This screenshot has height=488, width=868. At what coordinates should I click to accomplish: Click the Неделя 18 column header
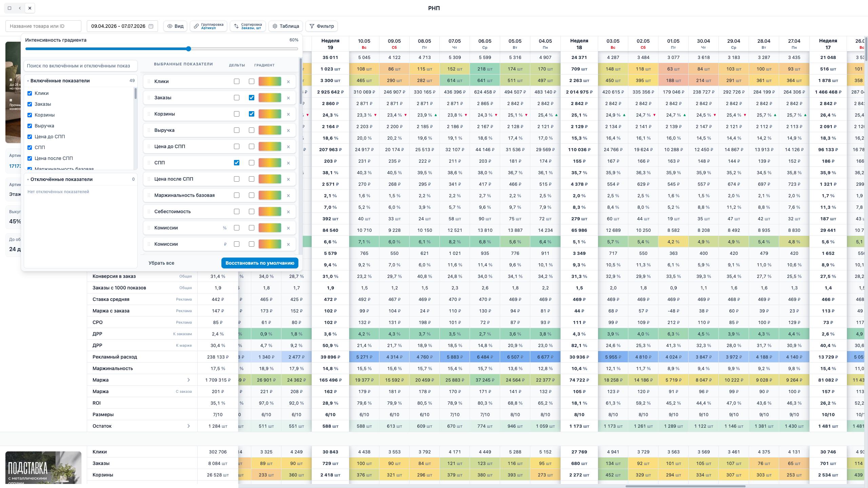click(x=579, y=44)
